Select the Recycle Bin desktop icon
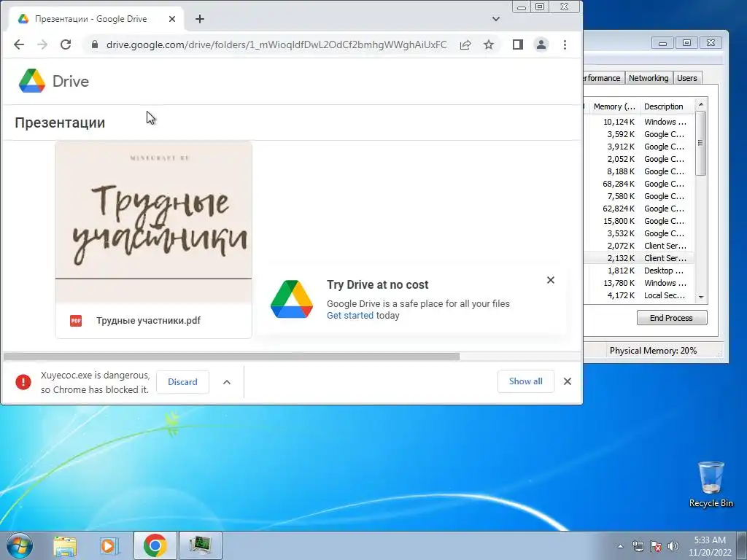 click(x=711, y=484)
